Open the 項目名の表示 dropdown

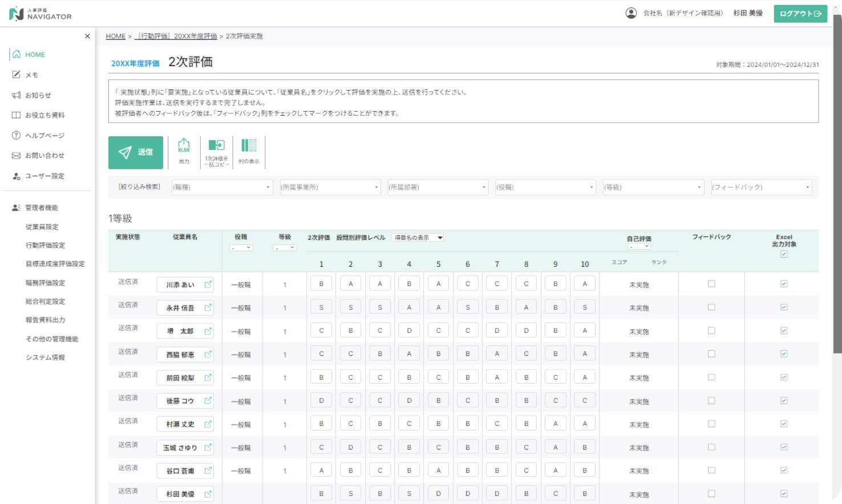[418, 238]
